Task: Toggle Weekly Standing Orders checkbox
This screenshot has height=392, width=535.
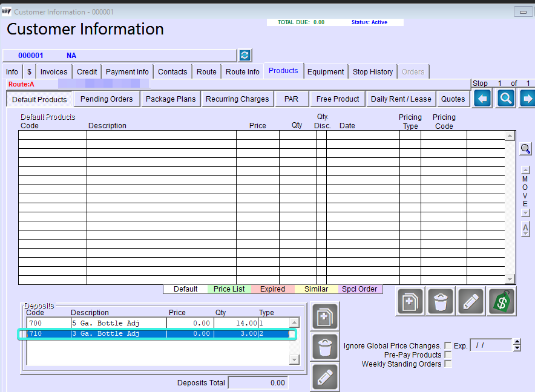Action: click(x=448, y=364)
